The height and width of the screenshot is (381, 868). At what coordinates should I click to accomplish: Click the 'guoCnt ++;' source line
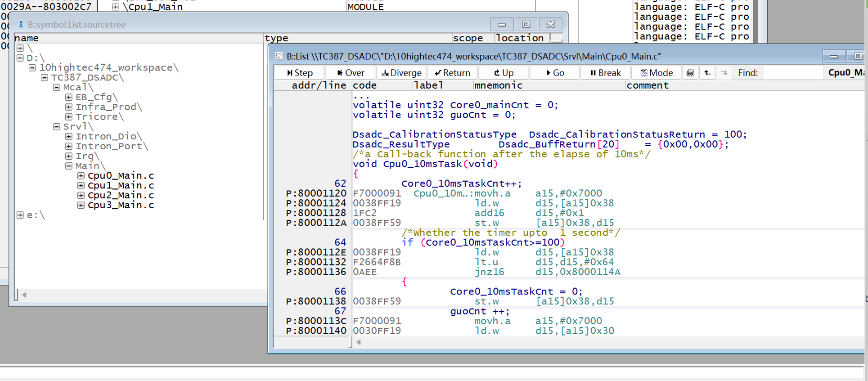click(480, 311)
